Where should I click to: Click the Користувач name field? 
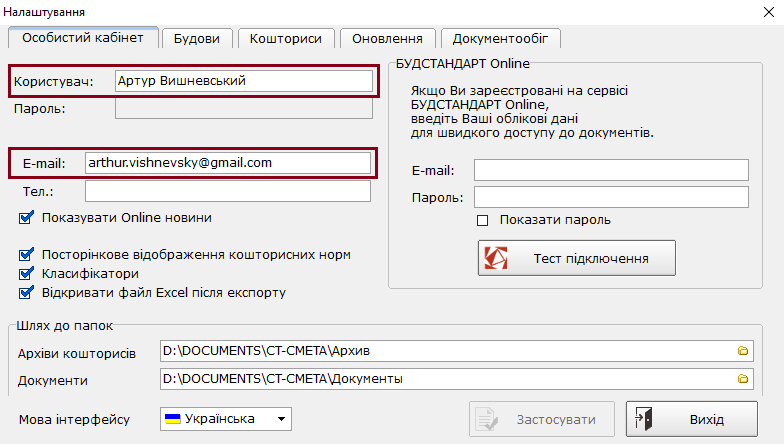click(244, 81)
